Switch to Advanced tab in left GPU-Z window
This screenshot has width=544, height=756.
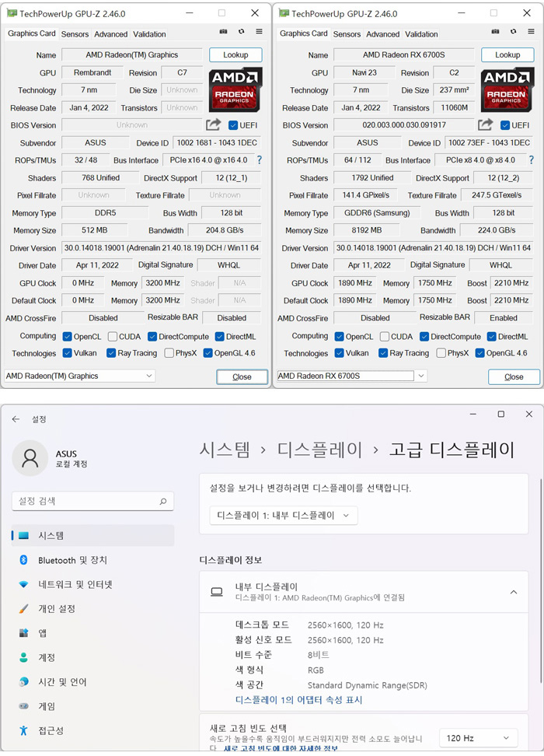coord(111,34)
